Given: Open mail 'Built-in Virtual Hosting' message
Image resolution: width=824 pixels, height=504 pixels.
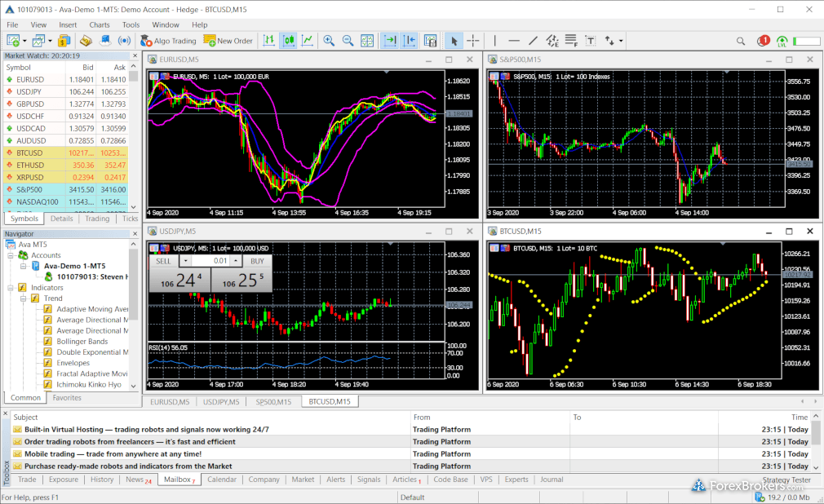Looking at the screenshot, I should coord(147,429).
